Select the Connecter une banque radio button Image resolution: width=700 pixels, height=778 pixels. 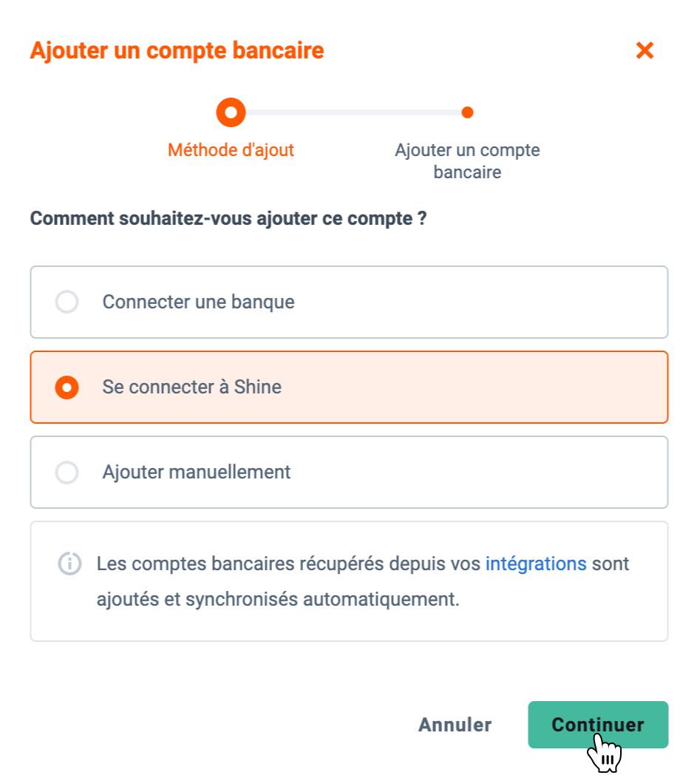67,302
